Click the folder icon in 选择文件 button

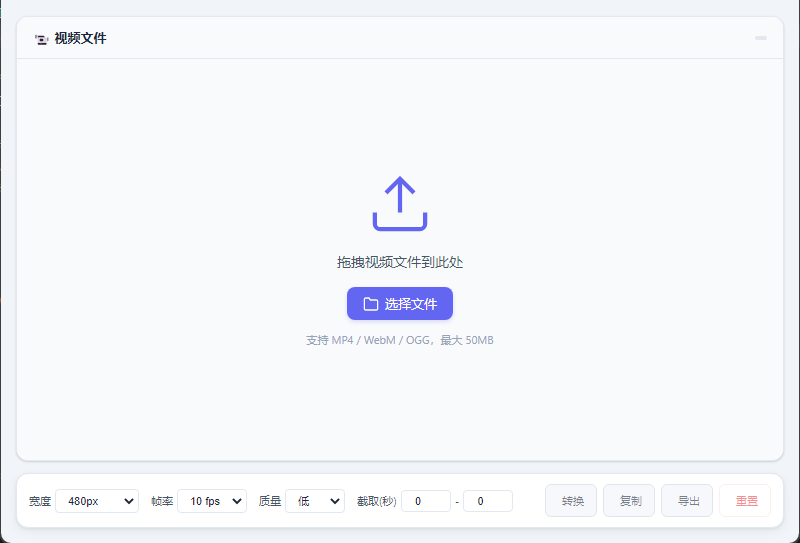pos(370,304)
